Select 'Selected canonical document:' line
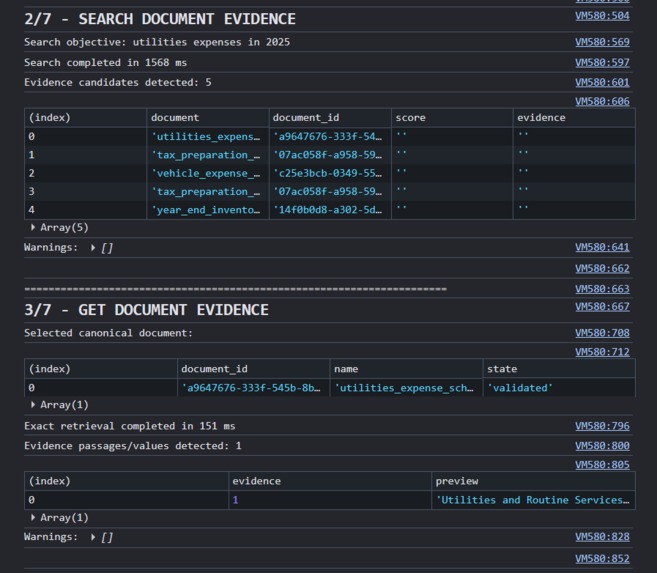Image resolution: width=657 pixels, height=573 pixels. pyautogui.click(x=108, y=333)
